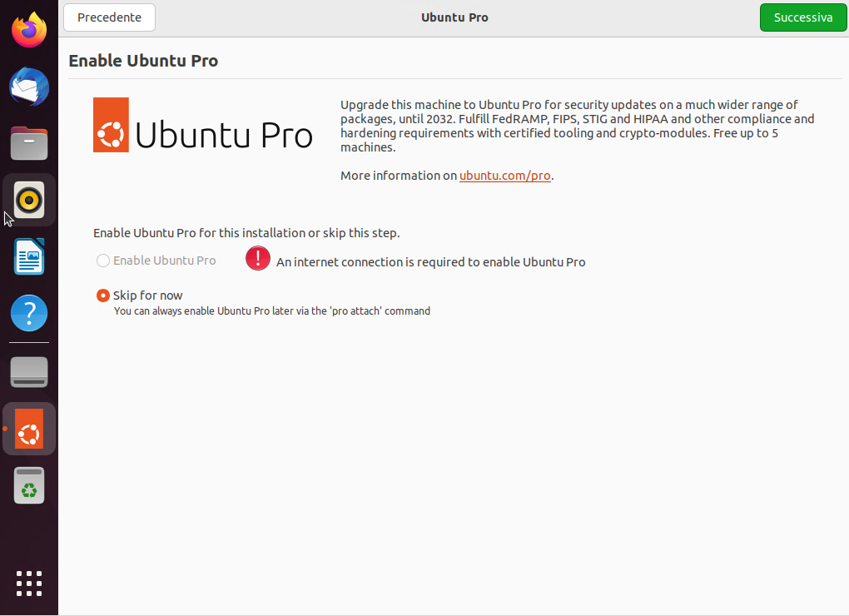Select the Enable Ubuntu Pro radio button
Viewport: 849px width, 616px height.
click(x=103, y=261)
